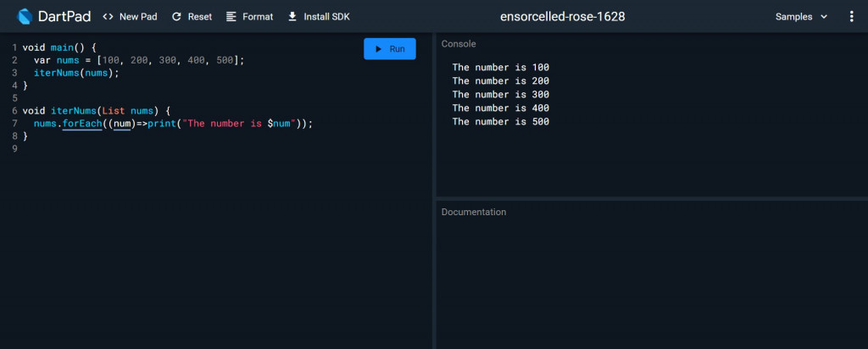The height and width of the screenshot is (349, 868).
Task: Click the underlined forEach method
Action: coord(82,124)
